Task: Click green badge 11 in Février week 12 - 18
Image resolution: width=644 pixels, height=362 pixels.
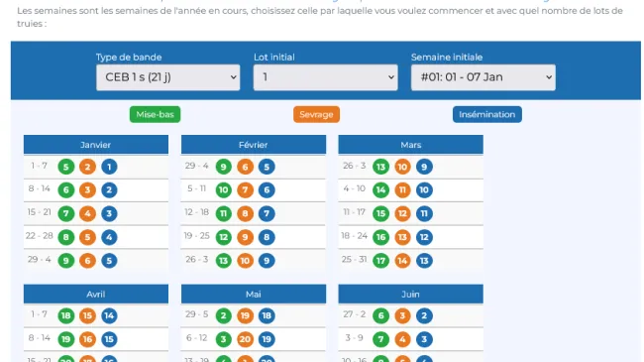Action: click(x=224, y=213)
